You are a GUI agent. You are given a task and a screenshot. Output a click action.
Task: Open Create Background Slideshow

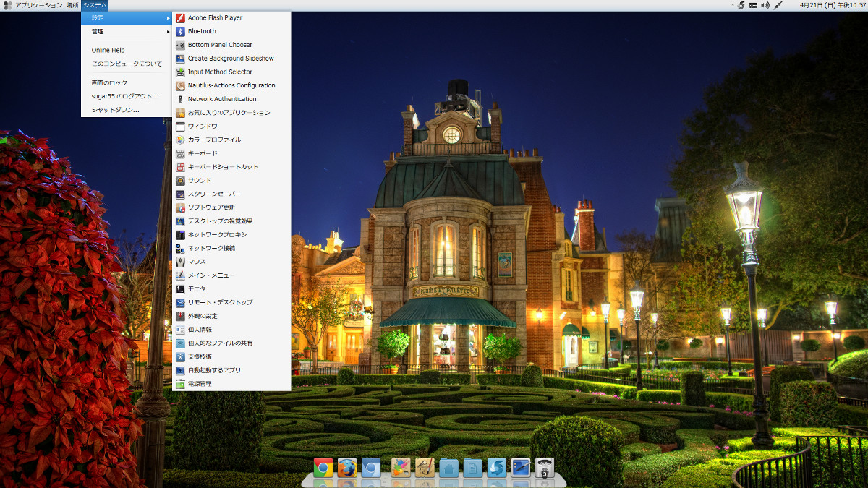(x=231, y=59)
